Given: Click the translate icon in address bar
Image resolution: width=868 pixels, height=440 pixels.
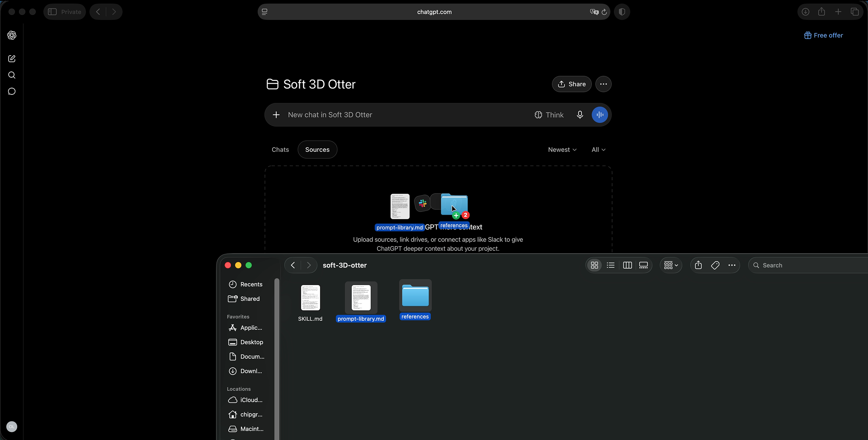Looking at the screenshot, I should pos(594,12).
